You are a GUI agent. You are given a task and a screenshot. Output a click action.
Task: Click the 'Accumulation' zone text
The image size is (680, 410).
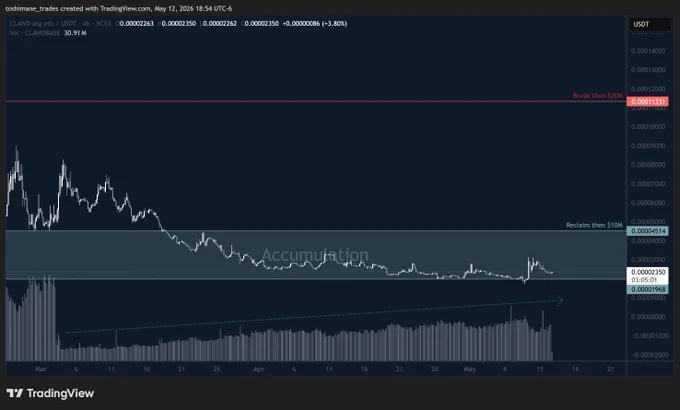315,255
